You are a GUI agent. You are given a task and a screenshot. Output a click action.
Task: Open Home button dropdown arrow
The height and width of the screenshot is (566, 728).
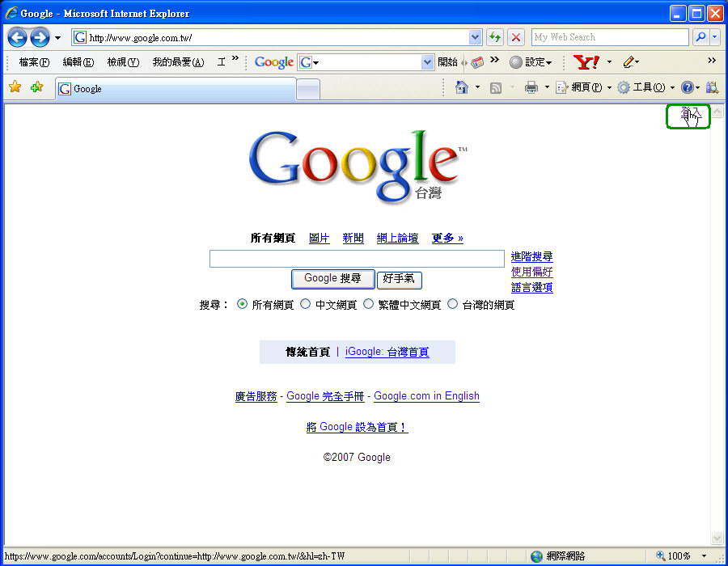point(478,87)
